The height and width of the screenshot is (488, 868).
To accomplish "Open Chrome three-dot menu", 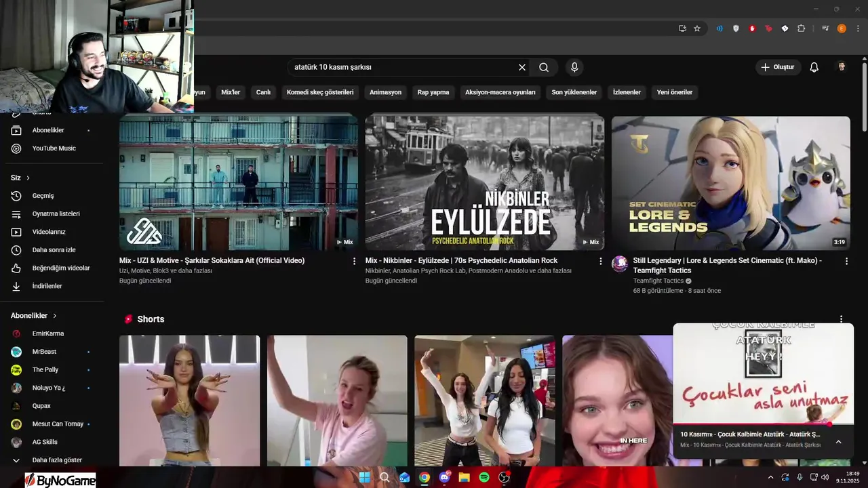I will (856, 28).
